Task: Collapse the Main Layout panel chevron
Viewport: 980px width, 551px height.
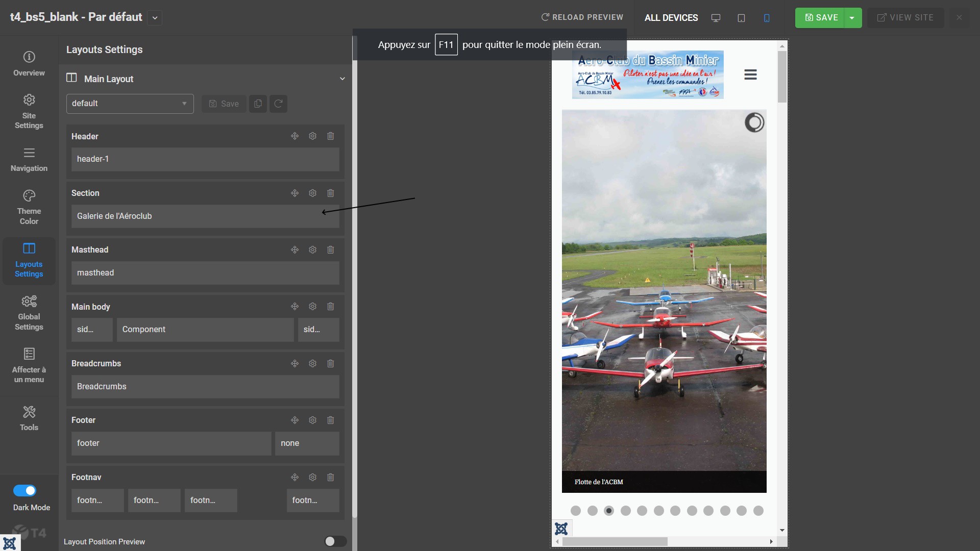Action: pos(342,79)
